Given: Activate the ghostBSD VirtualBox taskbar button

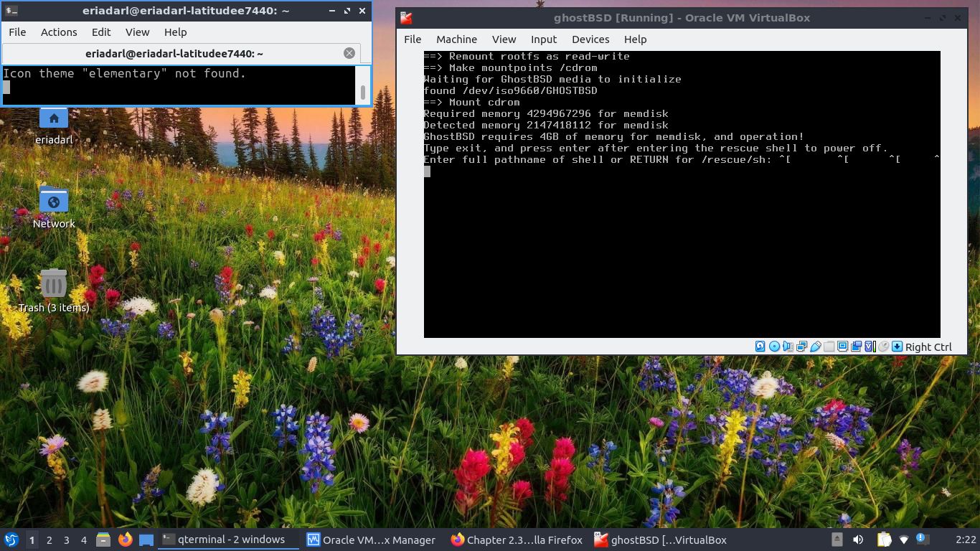Looking at the screenshot, I should (x=661, y=540).
